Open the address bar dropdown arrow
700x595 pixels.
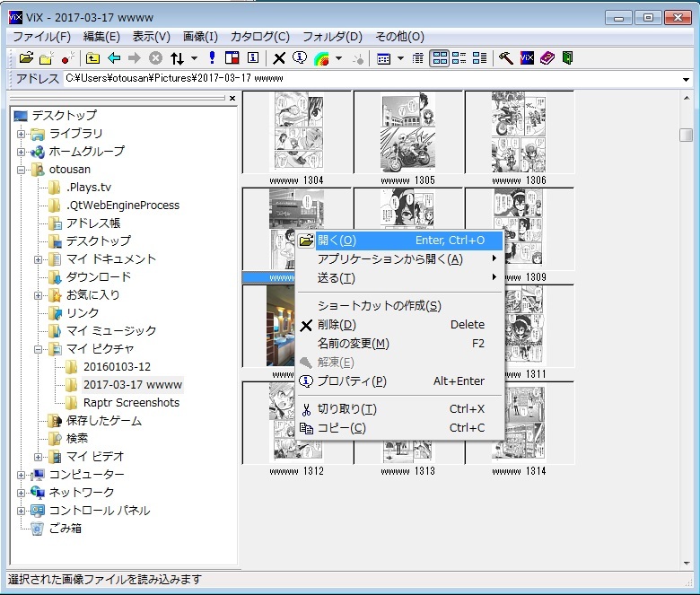pos(686,80)
